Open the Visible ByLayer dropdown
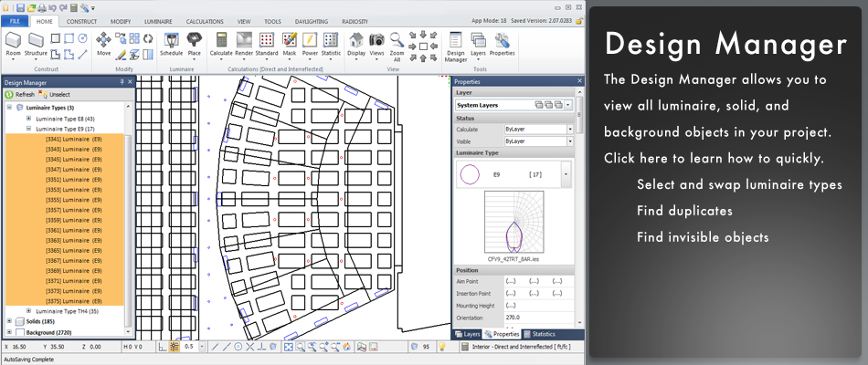The image size is (868, 365). 570,141
